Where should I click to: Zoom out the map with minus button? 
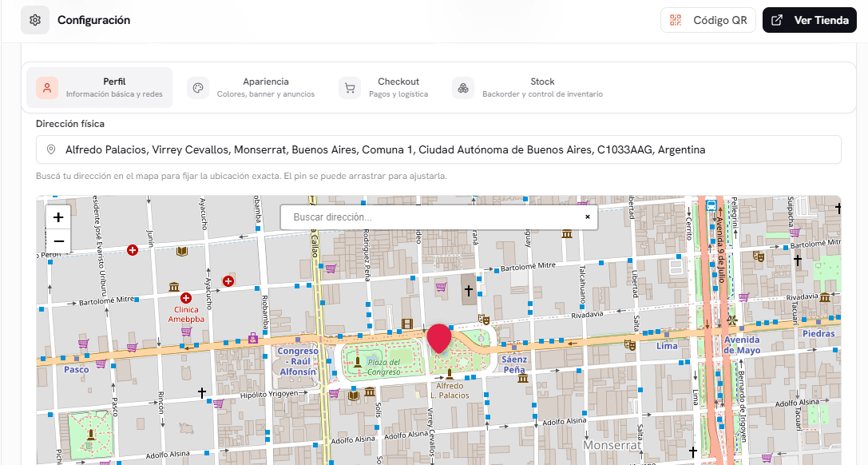(58, 240)
